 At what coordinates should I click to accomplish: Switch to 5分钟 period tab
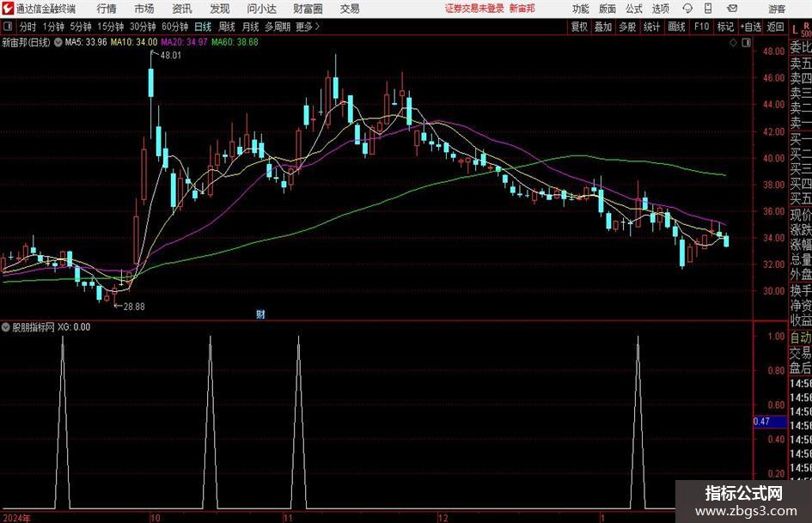coord(81,27)
